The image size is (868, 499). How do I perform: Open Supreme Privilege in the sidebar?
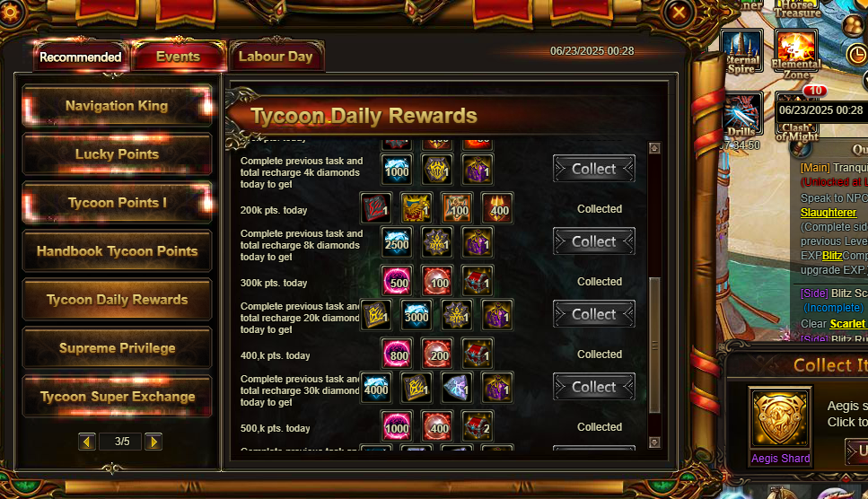[117, 348]
